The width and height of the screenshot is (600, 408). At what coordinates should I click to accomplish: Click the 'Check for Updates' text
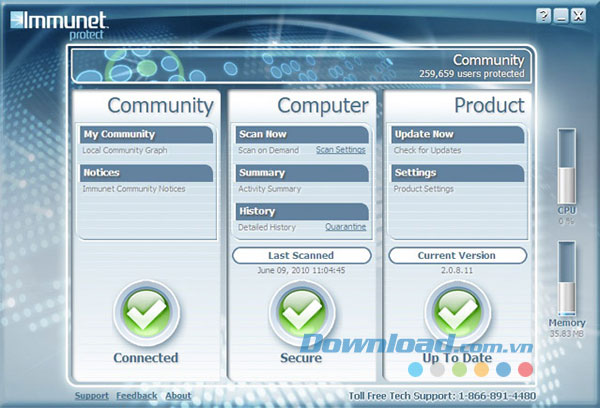(427, 150)
